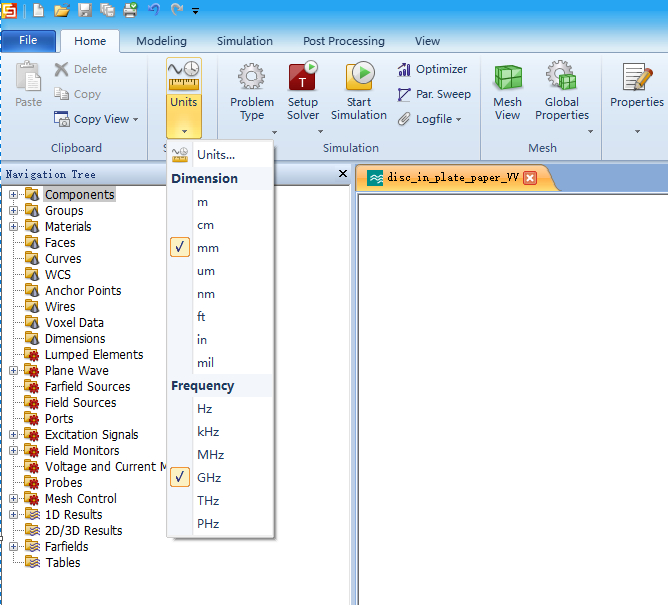Switch to the View ribbon tab

(427, 41)
